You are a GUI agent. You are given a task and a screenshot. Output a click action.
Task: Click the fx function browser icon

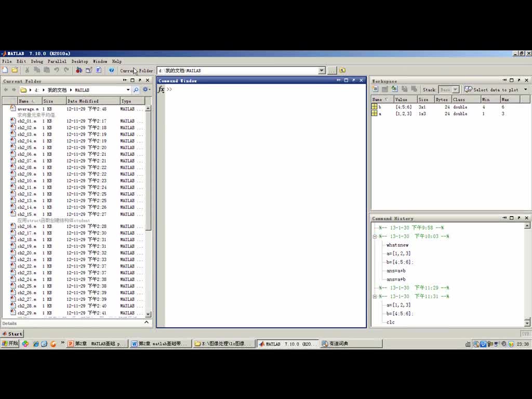(x=161, y=89)
